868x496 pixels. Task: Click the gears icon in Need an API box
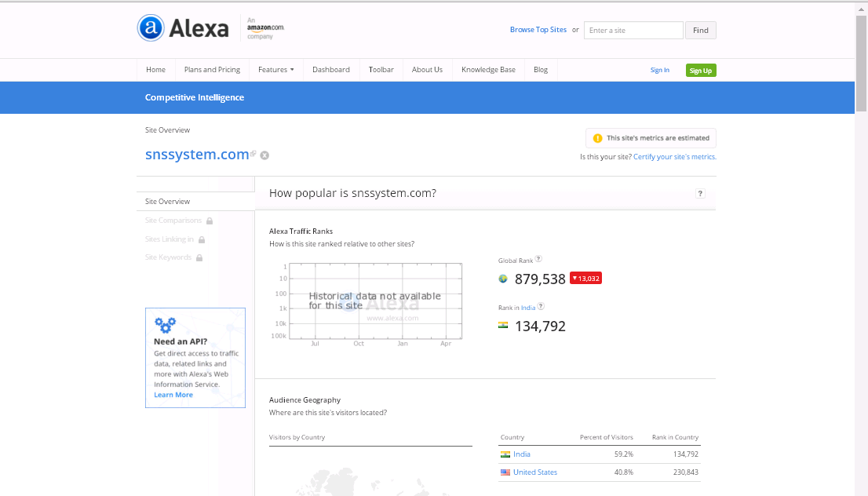click(165, 325)
